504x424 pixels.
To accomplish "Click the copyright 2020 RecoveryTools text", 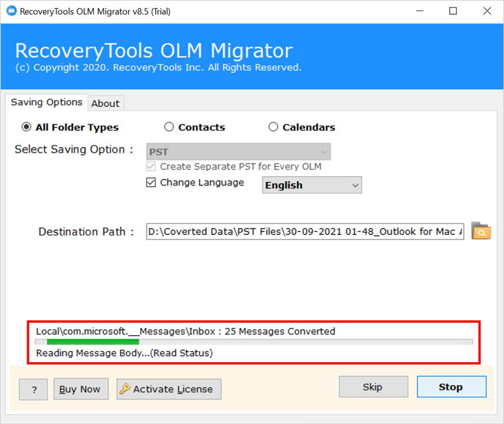I will pos(159,68).
